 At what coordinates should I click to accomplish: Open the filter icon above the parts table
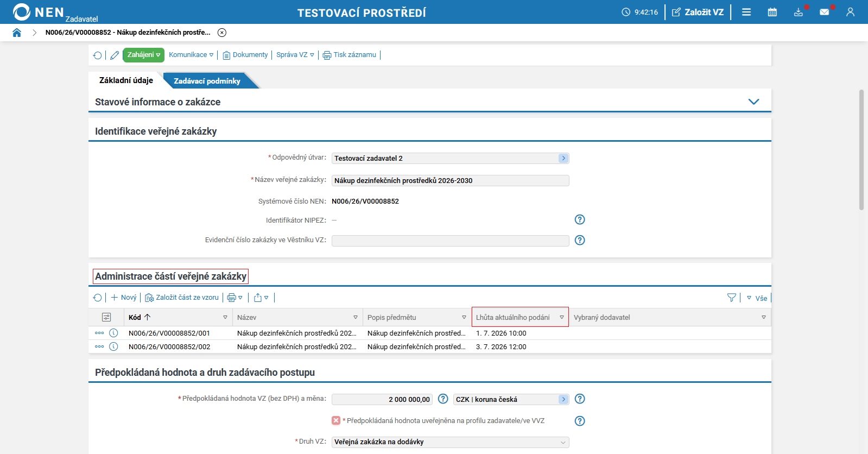[732, 298]
